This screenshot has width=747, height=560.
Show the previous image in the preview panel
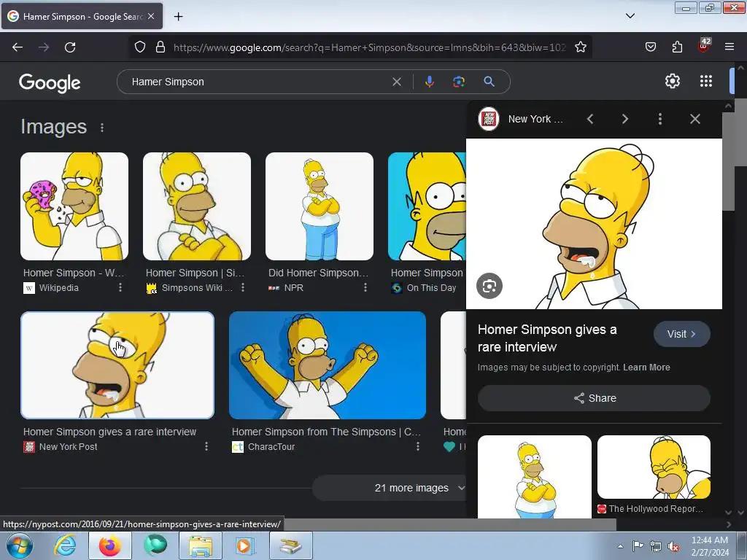pyautogui.click(x=589, y=119)
